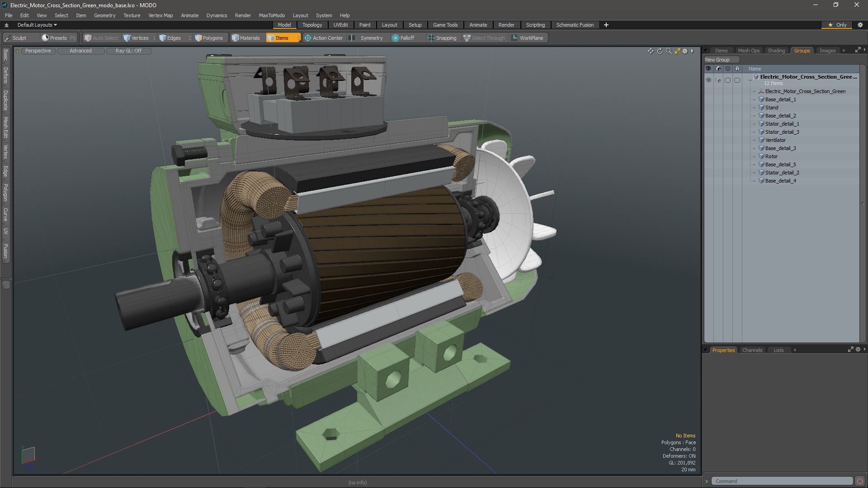Click the viewport maximize arrows icon
The height and width of the screenshot is (488, 868).
coord(677,51)
